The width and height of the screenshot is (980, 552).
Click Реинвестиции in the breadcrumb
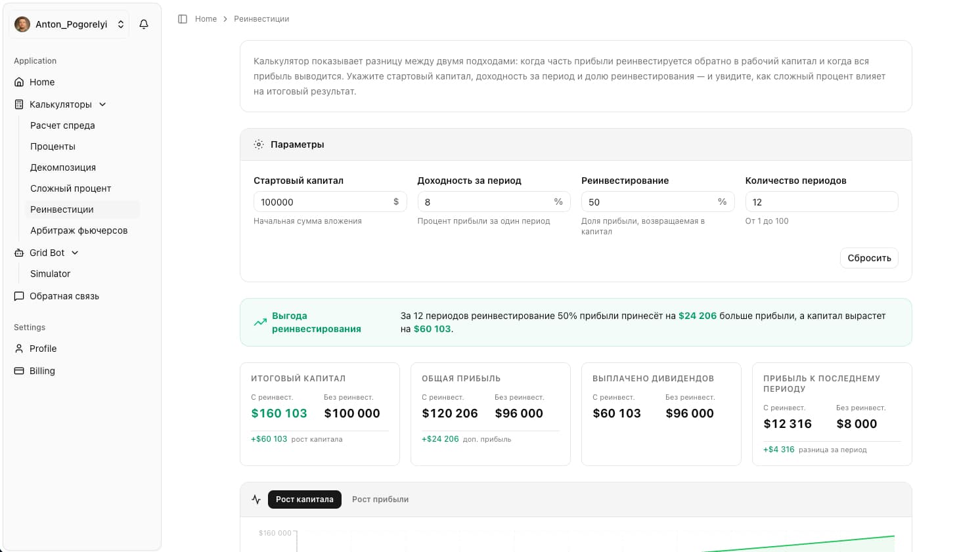click(x=261, y=19)
